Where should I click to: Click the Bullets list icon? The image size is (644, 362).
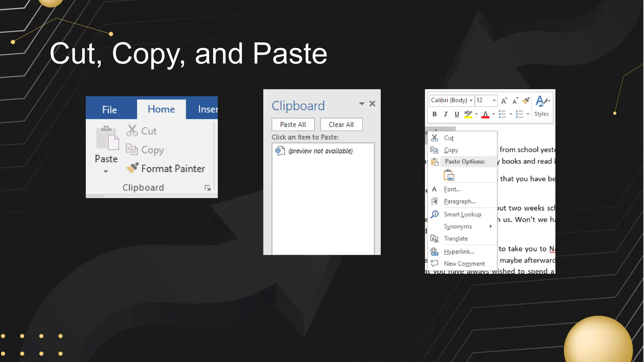[x=502, y=114]
